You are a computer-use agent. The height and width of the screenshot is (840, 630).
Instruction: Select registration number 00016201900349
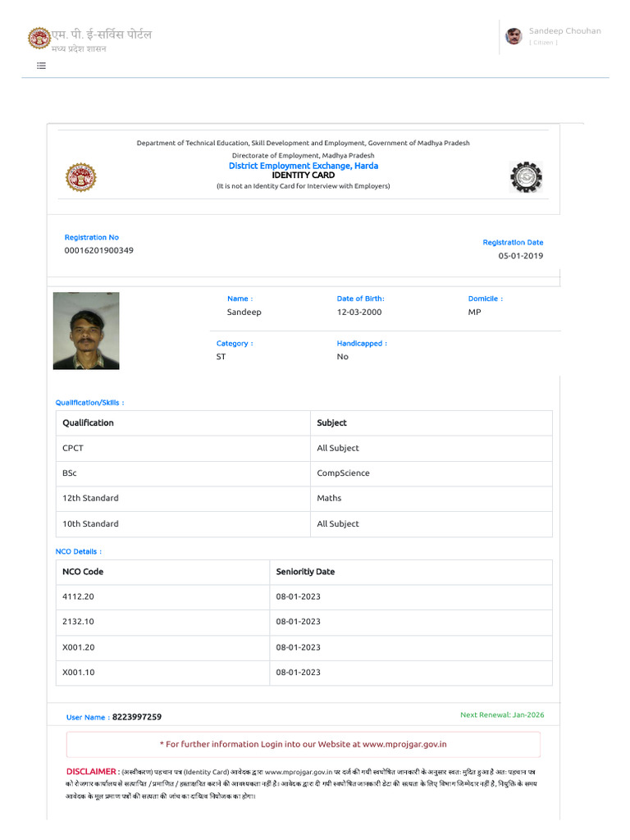[99, 250]
